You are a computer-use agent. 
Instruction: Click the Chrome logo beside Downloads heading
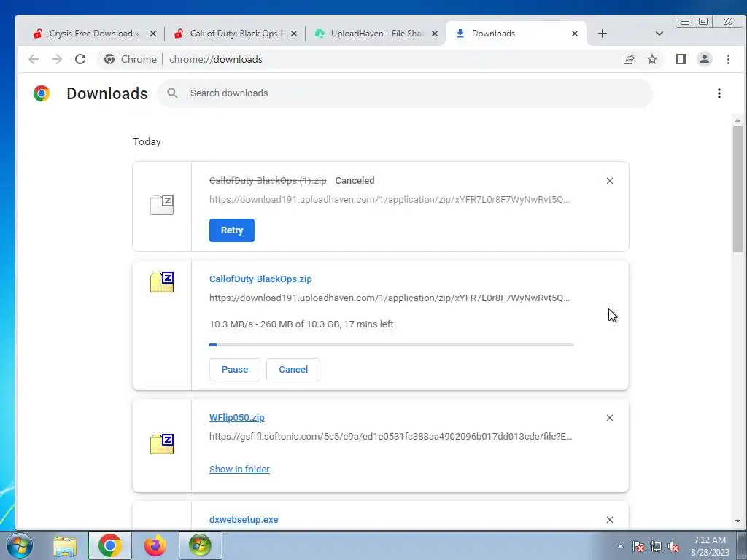click(42, 93)
